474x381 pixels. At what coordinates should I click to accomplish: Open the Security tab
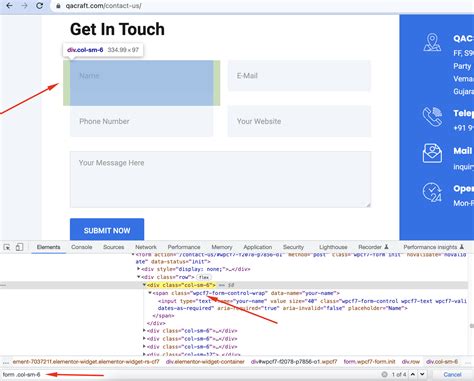(293, 247)
